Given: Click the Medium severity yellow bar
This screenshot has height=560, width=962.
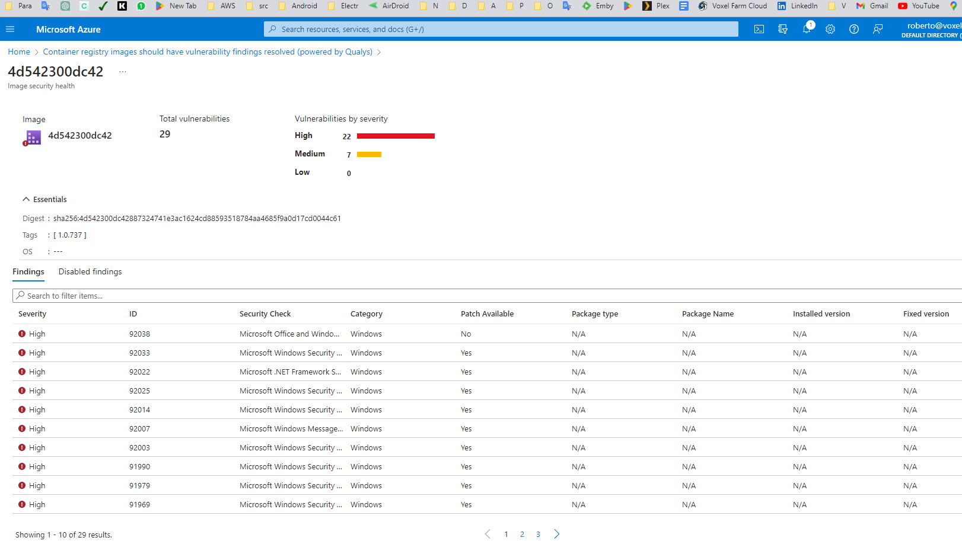Looking at the screenshot, I should 369,155.
